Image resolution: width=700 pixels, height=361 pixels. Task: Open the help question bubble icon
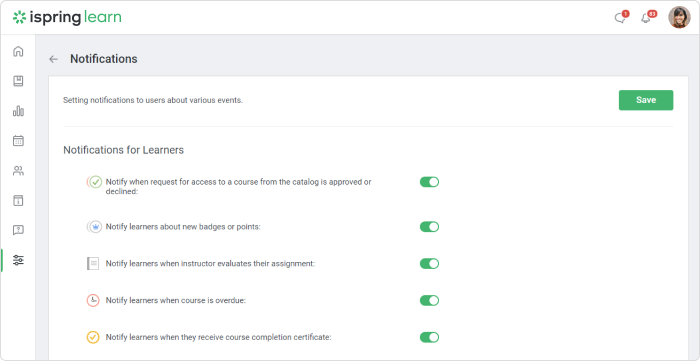click(18, 230)
